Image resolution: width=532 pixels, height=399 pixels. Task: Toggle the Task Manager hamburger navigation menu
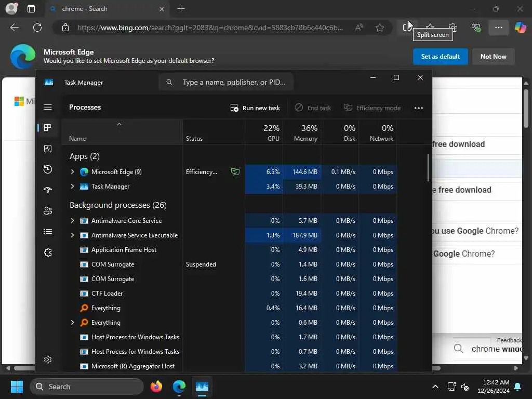click(x=48, y=107)
